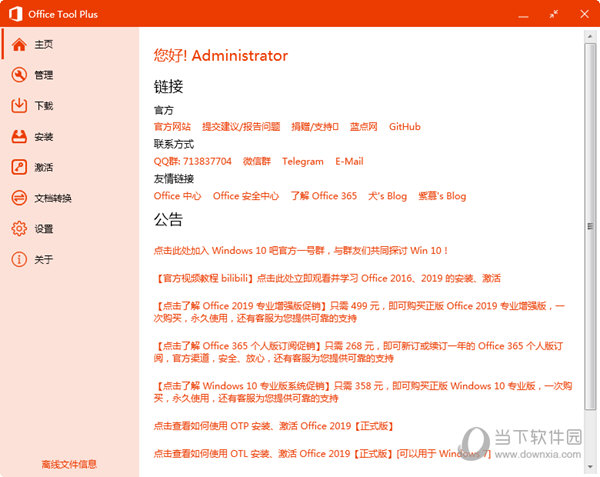Switch to the 激活 page
600x477 pixels.
click(x=70, y=167)
